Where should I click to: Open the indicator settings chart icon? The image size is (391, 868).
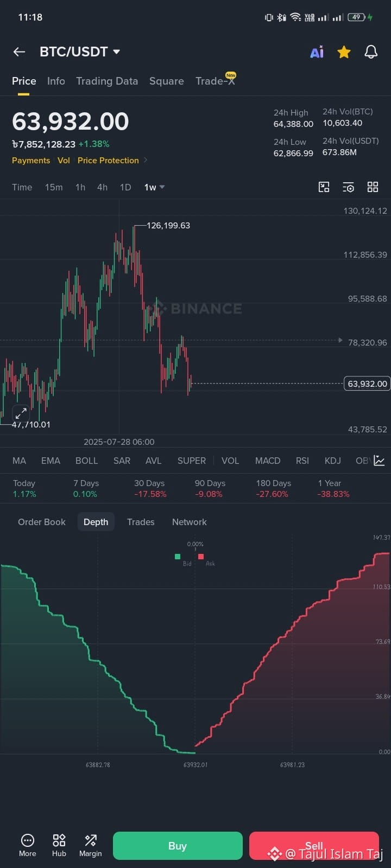click(379, 461)
